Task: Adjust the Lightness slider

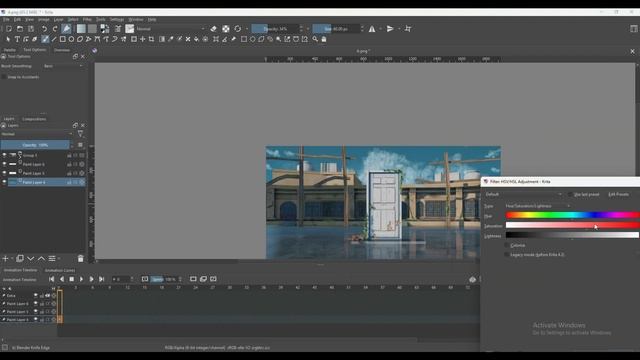Action: (572, 235)
